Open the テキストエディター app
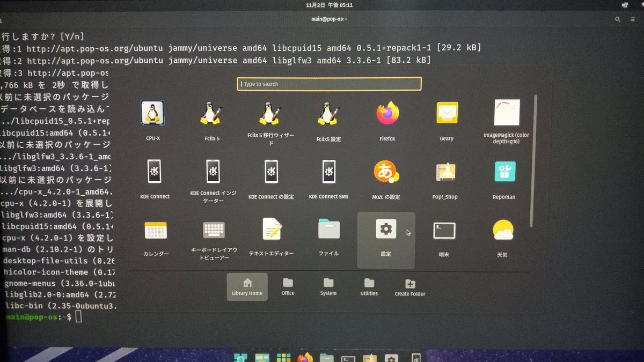This screenshot has height=362, width=644. click(270, 230)
